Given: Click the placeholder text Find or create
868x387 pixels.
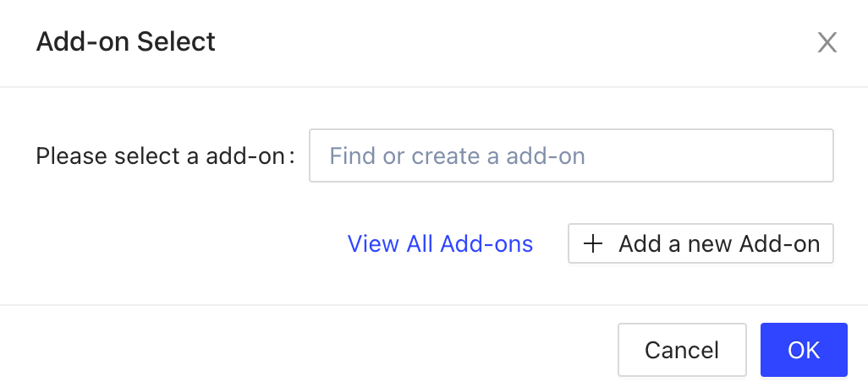Looking at the screenshot, I should coord(457,156).
